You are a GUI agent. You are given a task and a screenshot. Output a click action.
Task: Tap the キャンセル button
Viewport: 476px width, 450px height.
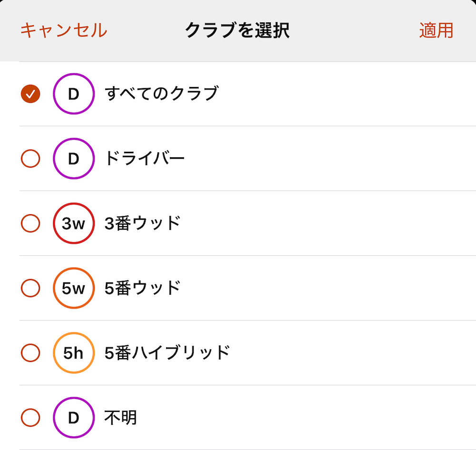[x=64, y=30]
